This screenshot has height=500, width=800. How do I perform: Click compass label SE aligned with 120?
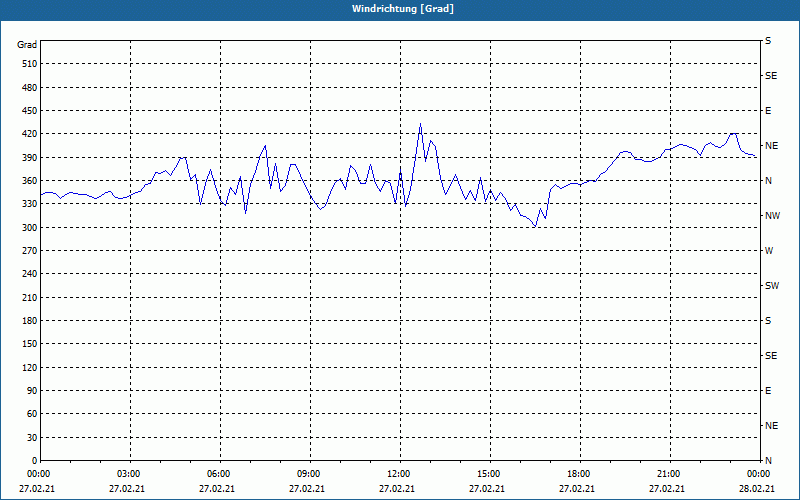click(x=771, y=356)
